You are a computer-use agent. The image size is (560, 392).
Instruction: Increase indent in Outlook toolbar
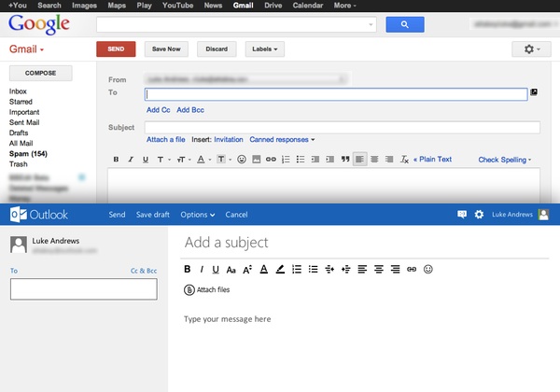pyautogui.click(x=345, y=269)
